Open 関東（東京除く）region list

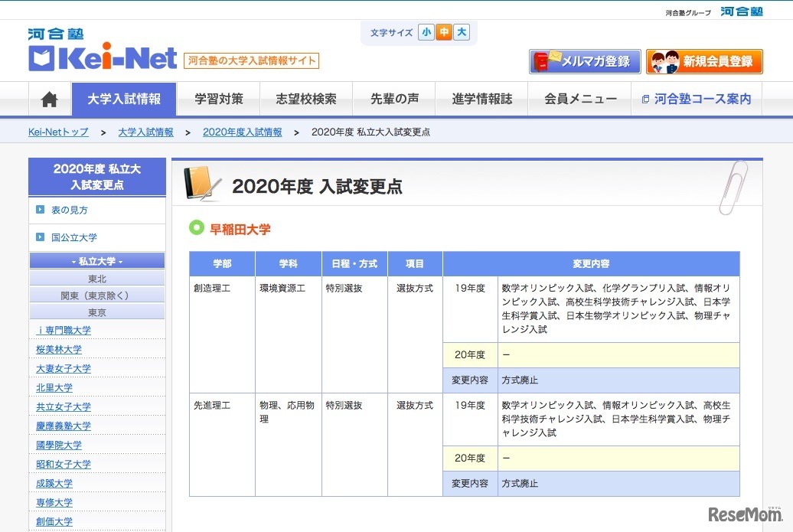click(96, 294)
